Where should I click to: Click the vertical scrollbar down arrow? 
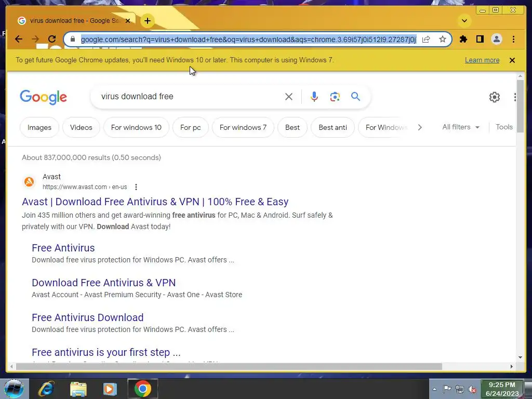[521, 357]
